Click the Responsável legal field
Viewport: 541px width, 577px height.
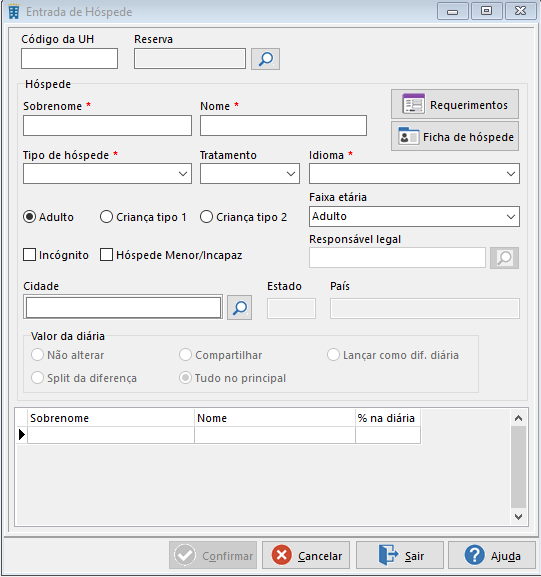click(397, 258)
